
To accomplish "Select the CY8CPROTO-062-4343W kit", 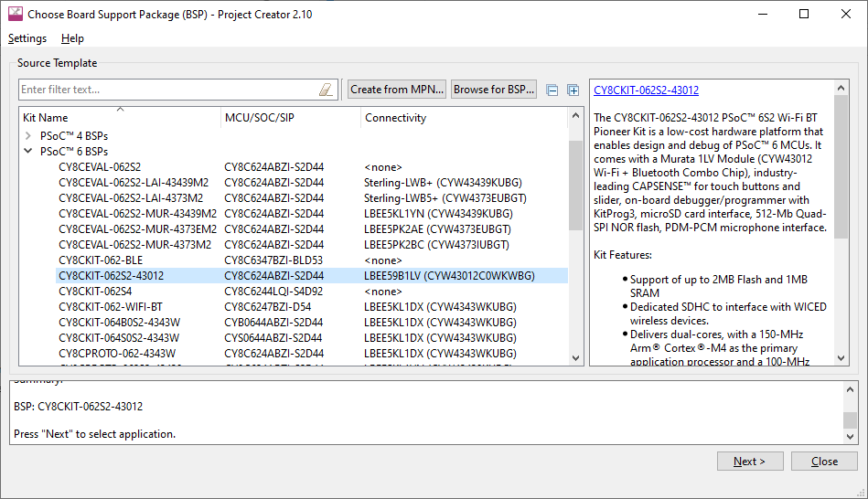I will tap(117, 353).
